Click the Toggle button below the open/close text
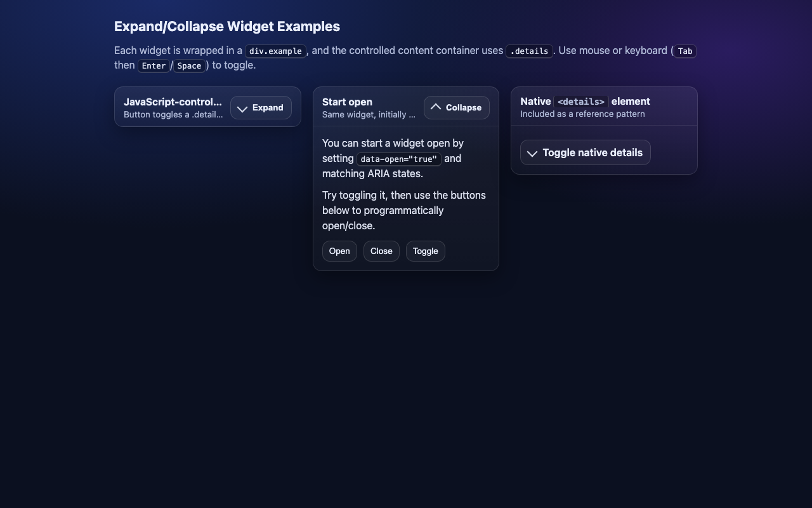 [425, 251]
